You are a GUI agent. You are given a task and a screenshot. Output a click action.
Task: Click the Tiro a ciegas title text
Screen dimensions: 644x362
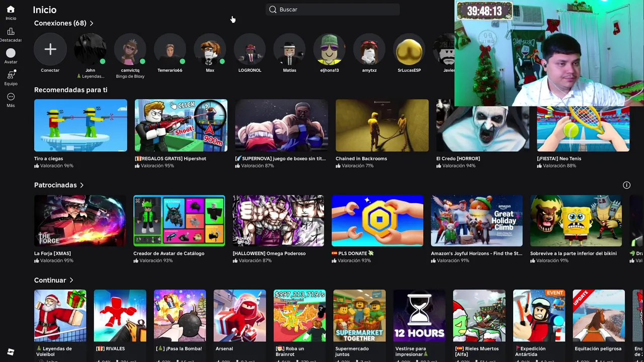pyautogui.click(x=48, y=158)
